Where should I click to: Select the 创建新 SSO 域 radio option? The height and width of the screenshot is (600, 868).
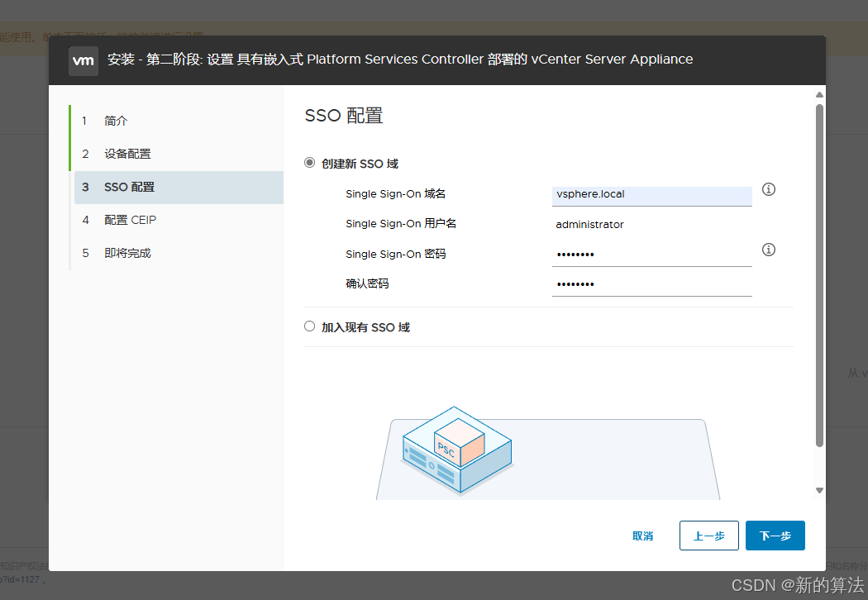[309, 163]
